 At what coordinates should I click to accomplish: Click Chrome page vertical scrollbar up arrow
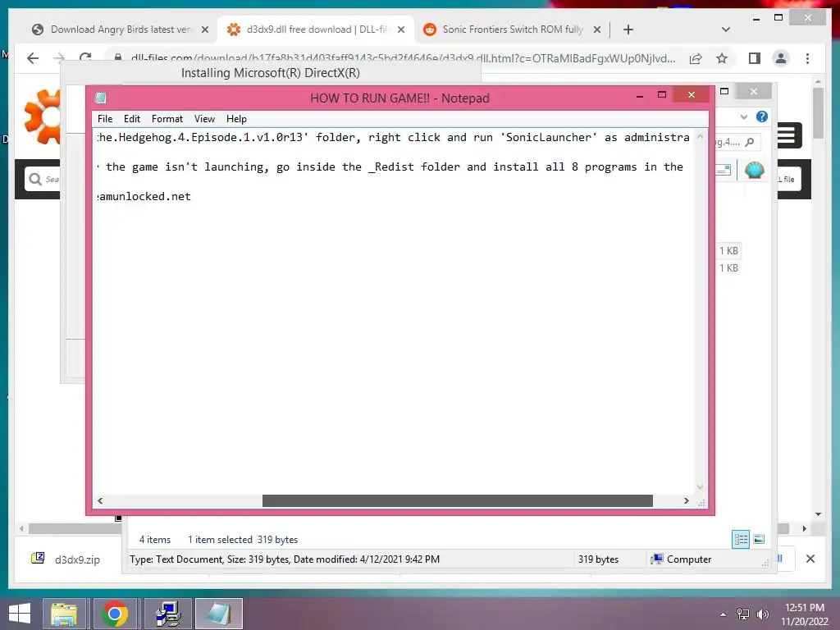[x=818, y=81]
